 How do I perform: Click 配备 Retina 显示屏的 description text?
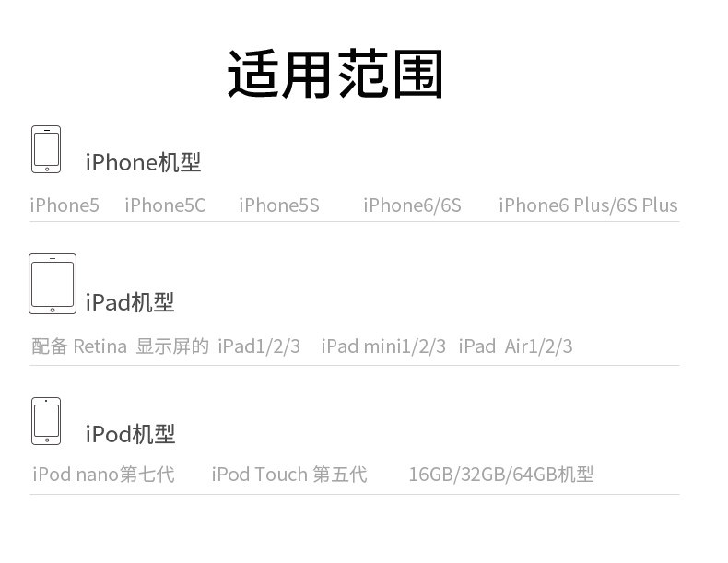(x=120, y=346)
